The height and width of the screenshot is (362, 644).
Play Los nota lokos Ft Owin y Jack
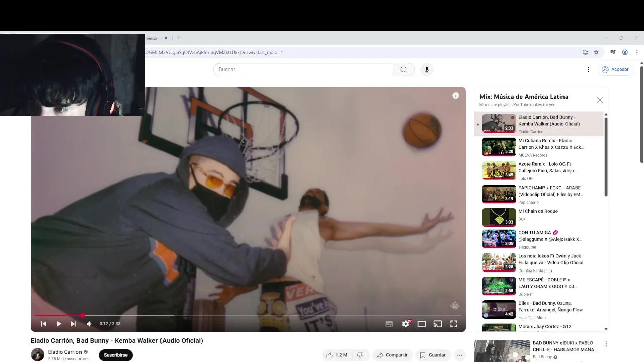tap(539, 262)
